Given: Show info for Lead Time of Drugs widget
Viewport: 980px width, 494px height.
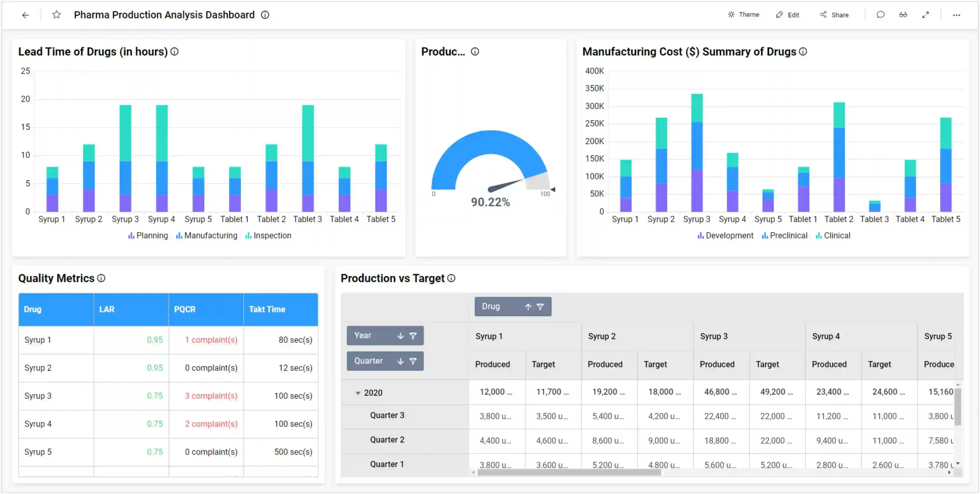Looking at the screenshot, I should tap(175, 52).
